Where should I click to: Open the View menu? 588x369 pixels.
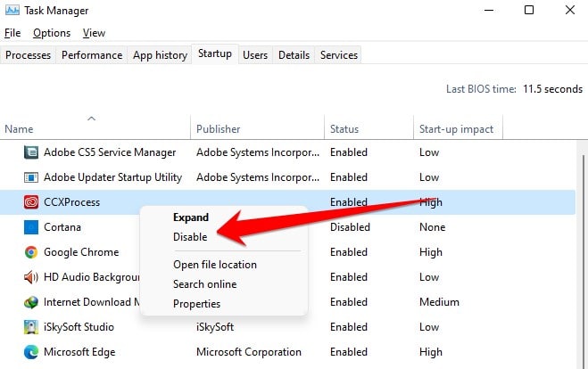94,33
